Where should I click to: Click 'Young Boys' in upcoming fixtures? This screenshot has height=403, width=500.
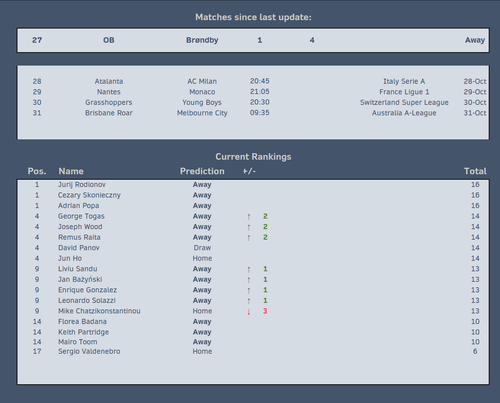(202, 102)
